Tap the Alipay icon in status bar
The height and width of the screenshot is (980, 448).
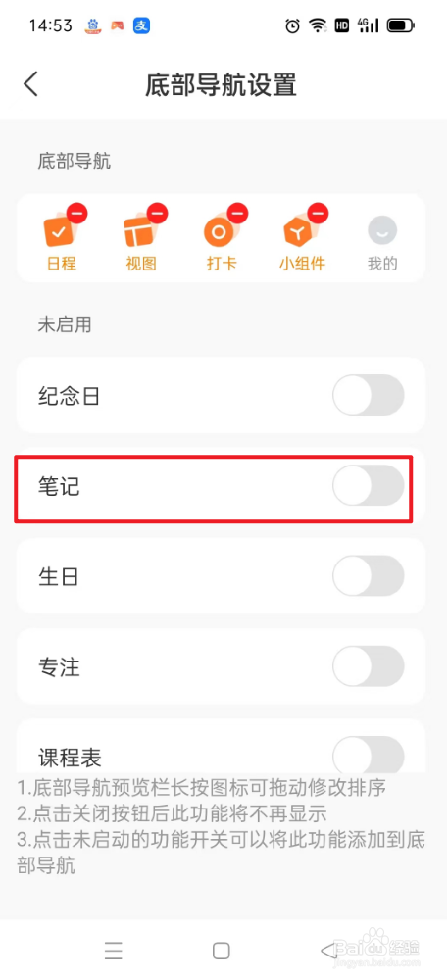(x=142, y=25)
